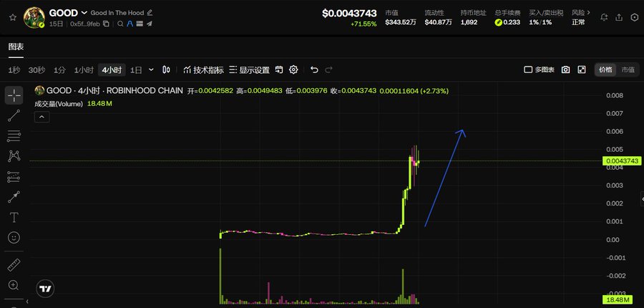Undo the last chart action
The image size is (644, 308).
tap(314, 70)
